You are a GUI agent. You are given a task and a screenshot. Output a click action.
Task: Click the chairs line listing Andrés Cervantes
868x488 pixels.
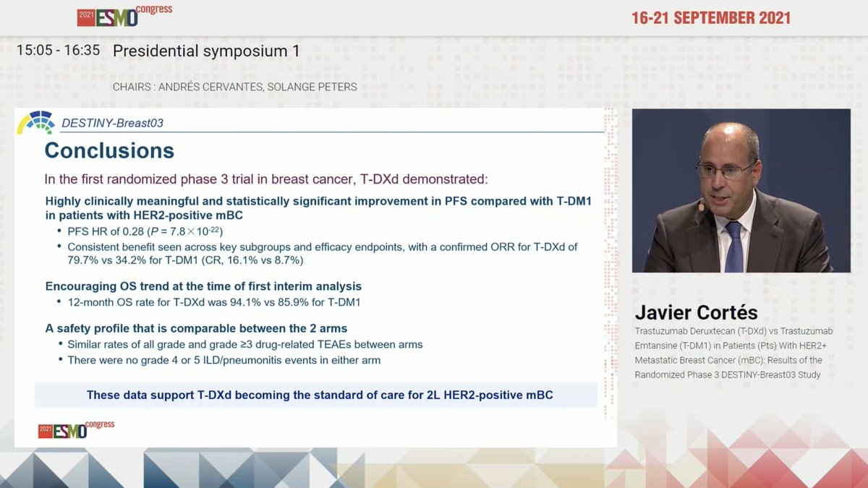(235, 87)
